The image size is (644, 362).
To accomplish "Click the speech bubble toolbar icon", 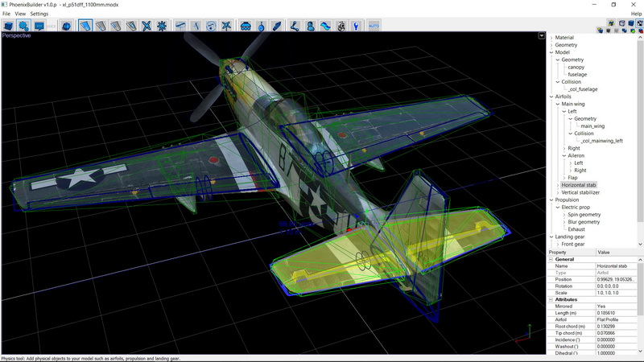I will [39, 26].
